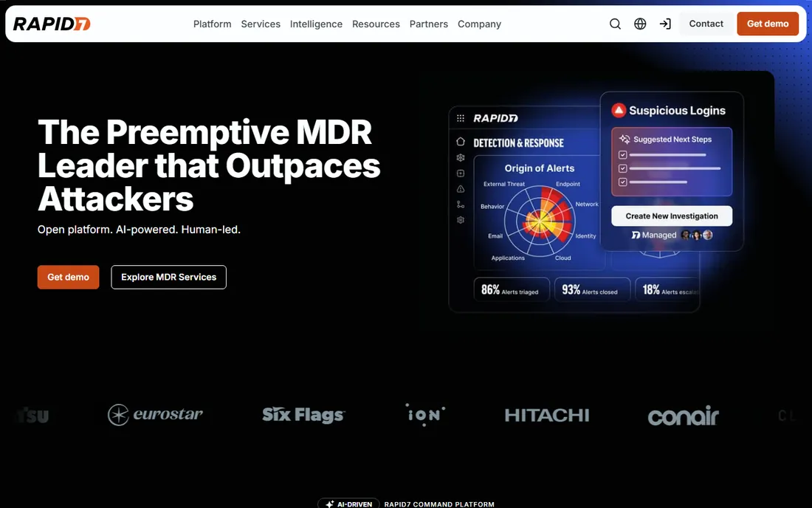This screenshot has height=508, width=812.
Task: Click the app grid icon beside dashboard Rapid7
Action: (x=461, y=118)
